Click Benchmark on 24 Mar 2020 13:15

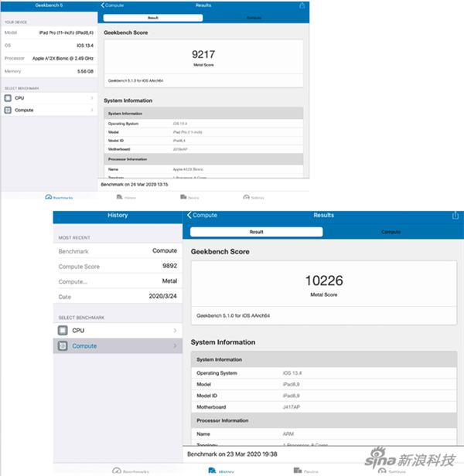[135, 184]
